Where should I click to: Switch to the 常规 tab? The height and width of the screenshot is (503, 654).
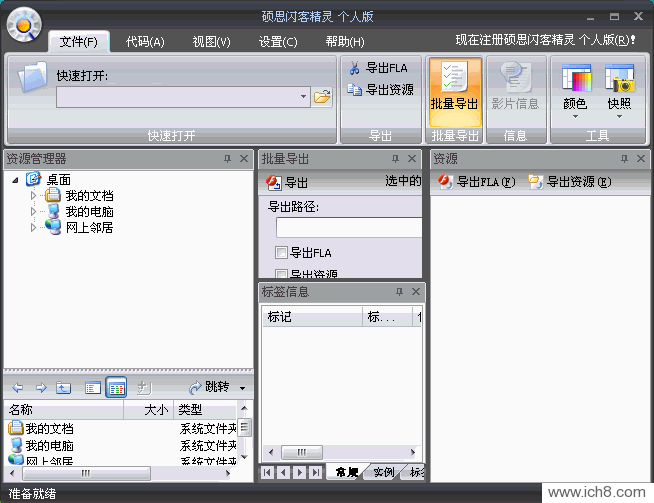[347, 472]
